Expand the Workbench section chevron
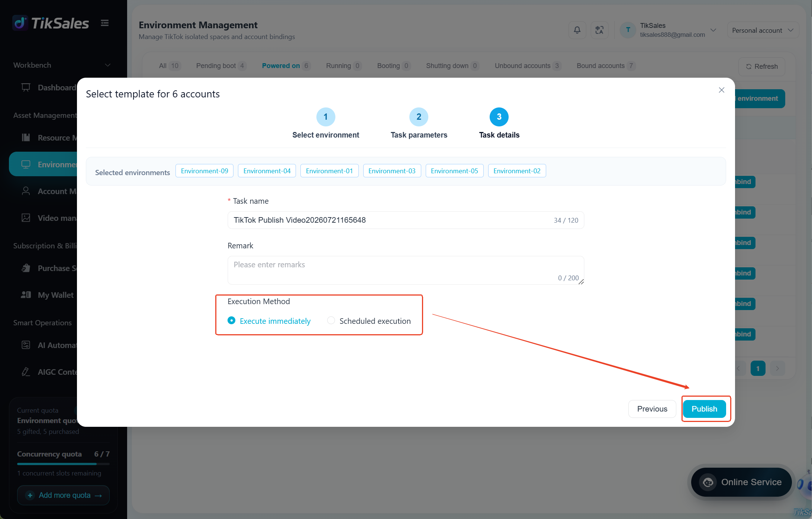 point(108,65)
